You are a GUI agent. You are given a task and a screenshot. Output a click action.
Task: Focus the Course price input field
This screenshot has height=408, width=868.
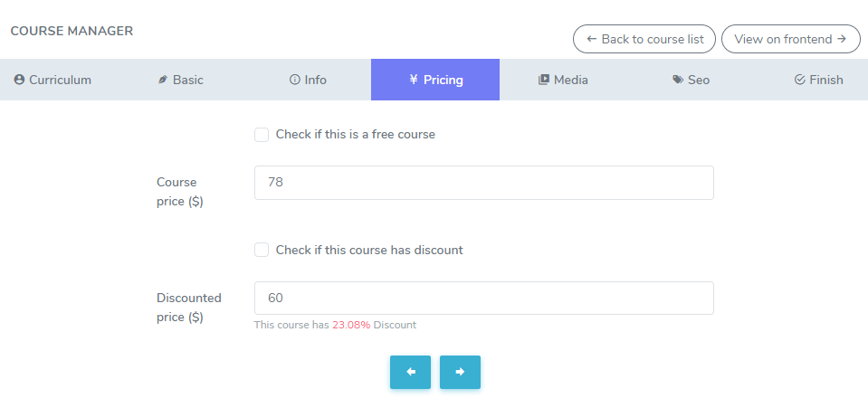(x=483, y=183)
